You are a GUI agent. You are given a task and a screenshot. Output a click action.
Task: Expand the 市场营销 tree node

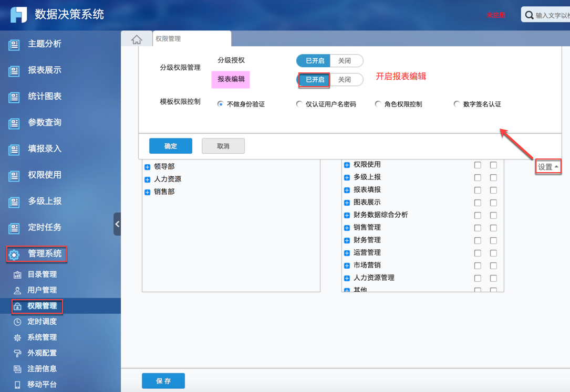coord(347,266)
